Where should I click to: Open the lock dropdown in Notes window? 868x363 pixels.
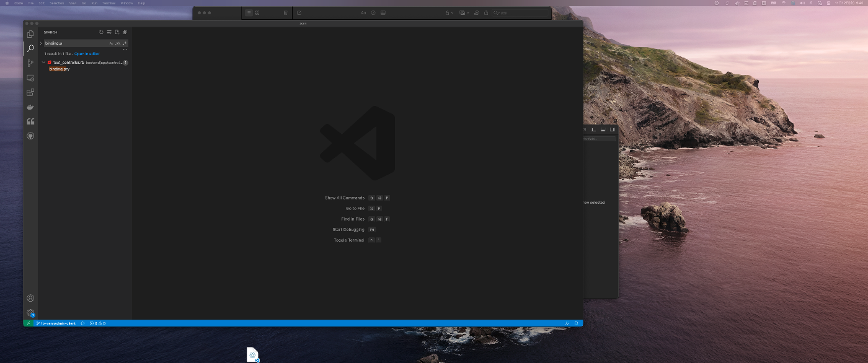point(449,12)
